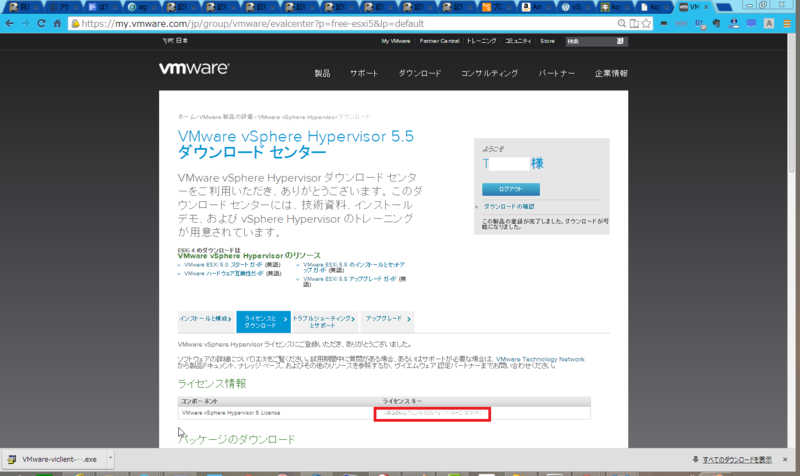Switch to the インストールと構成 tab
This screenshot has width=800, height=476.
click(206, 321)
